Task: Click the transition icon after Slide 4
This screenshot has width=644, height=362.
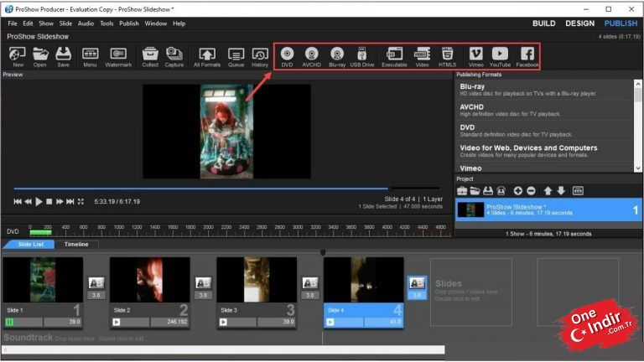Action: [x=417, y=282]
